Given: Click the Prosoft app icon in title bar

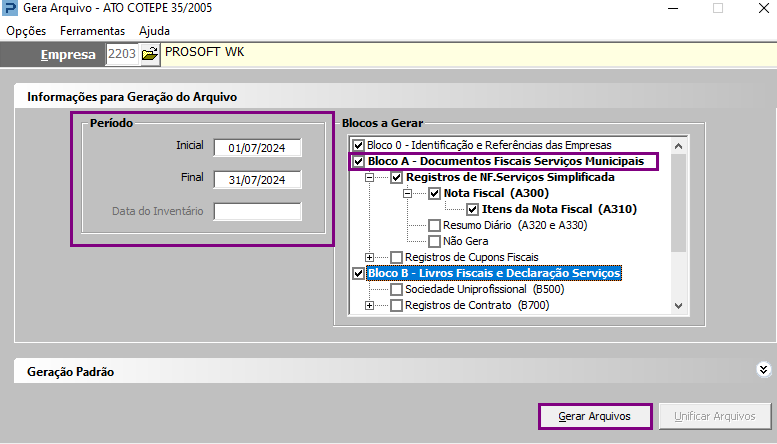Looking at the screenshot, I should click(9, 8).
